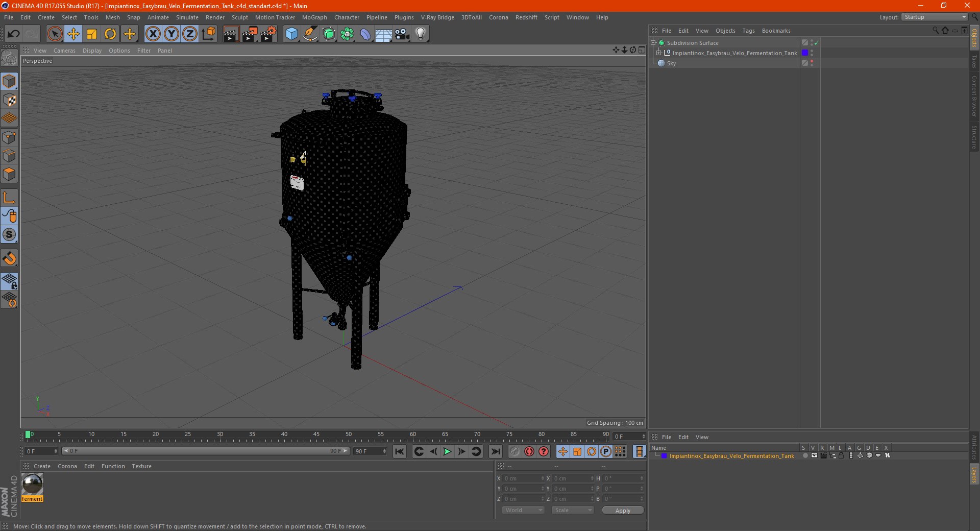The image size is (980, 531).
Task: Select the Scale tool
Action: (92, 34)
